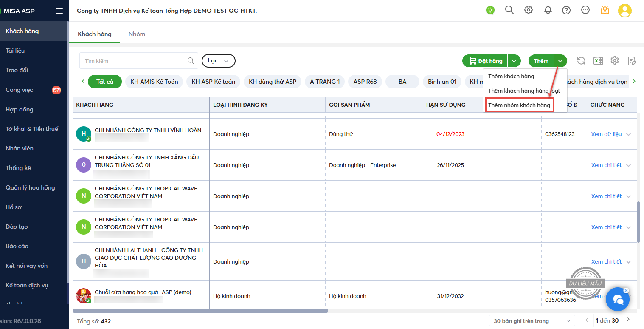The width and height of the screenshot is (644, 329).
Task: Open Hợp đồng in the sidebar
Action: (x=34, y=109)
